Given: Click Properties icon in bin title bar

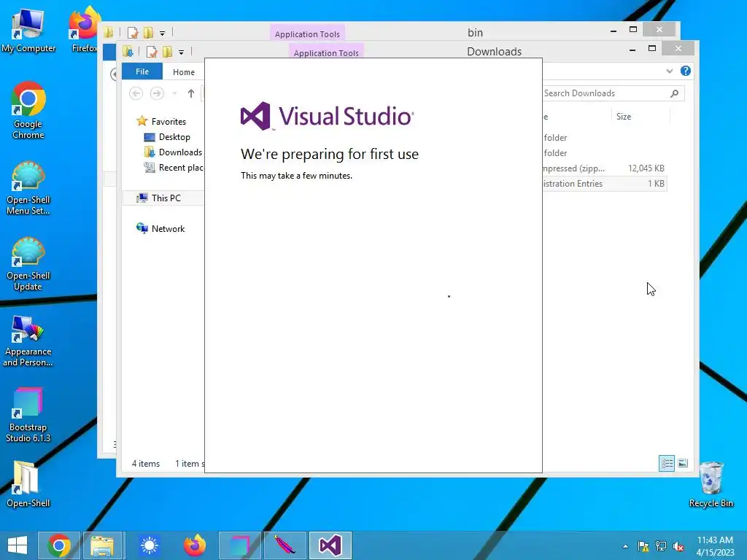Looking at the screenshot, I should click(x=133, y=32).
